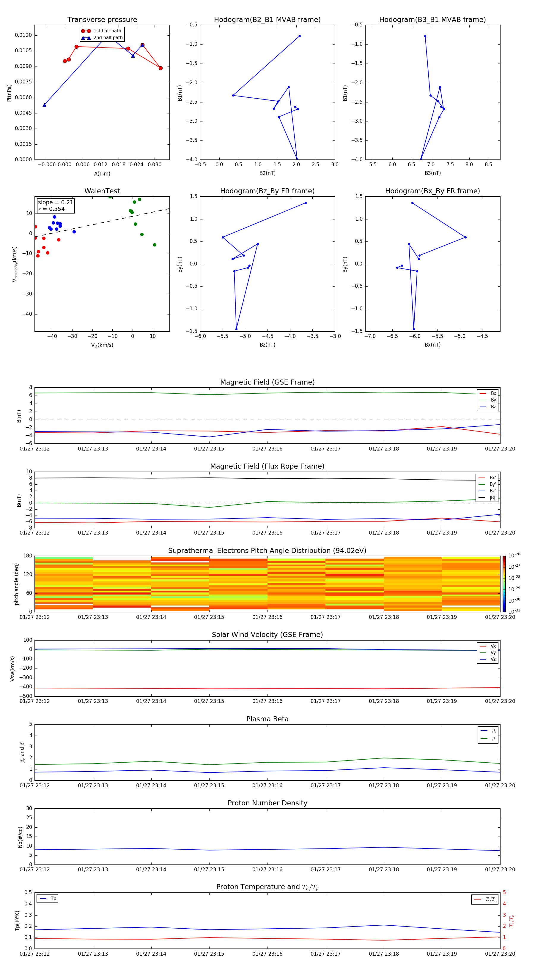Click the "B2(nT)" x-axis label
This screenshot has height=980, width=535.
[267, 173]
